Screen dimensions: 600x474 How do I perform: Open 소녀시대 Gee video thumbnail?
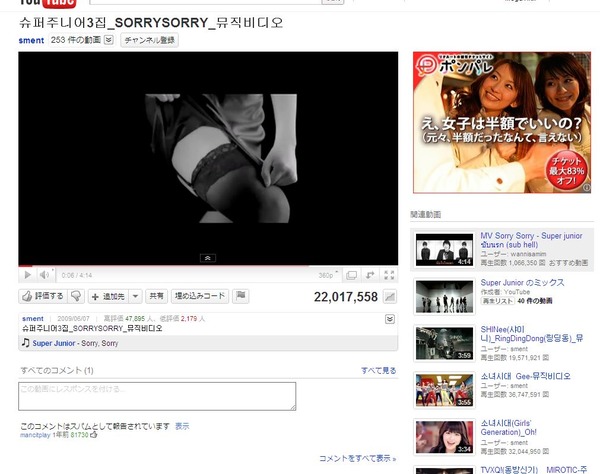pyautogui.click(x=444, y=390)
